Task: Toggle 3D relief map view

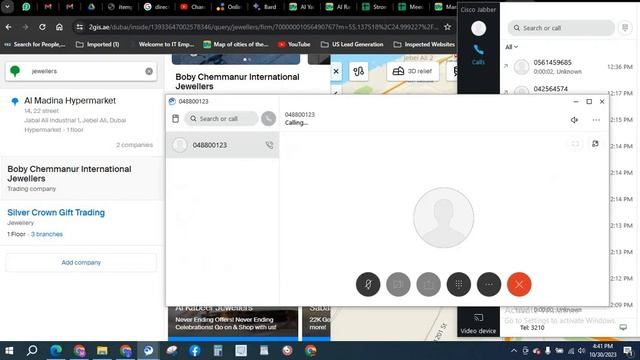Action: coord(412,71)
